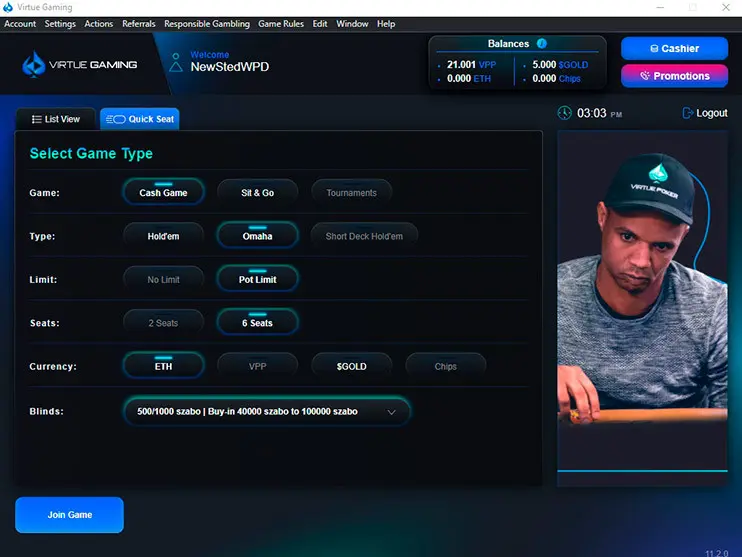Select the Quick Seat tab
Viewport: 742px width, 557px height.
(140, 119)
